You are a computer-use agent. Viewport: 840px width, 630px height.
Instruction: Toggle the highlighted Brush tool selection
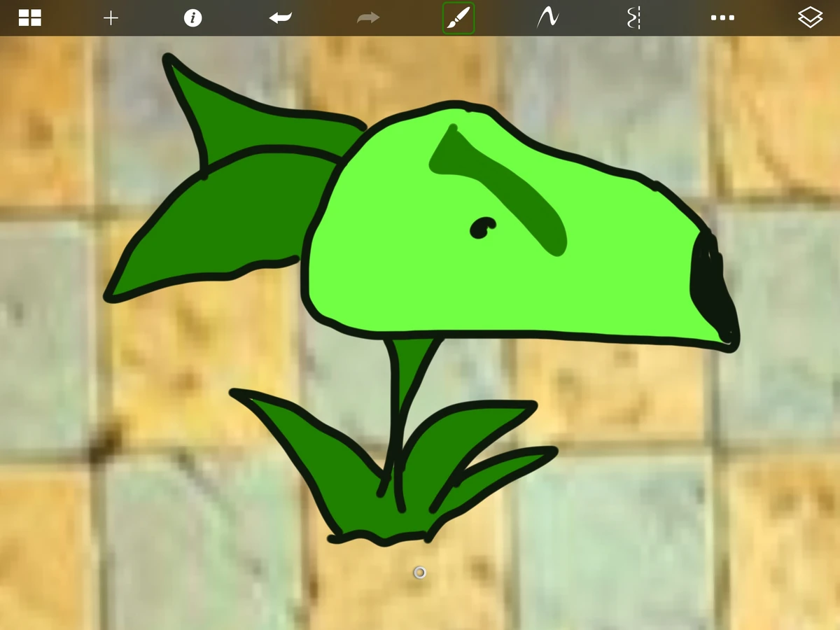(x=458, y=17)
